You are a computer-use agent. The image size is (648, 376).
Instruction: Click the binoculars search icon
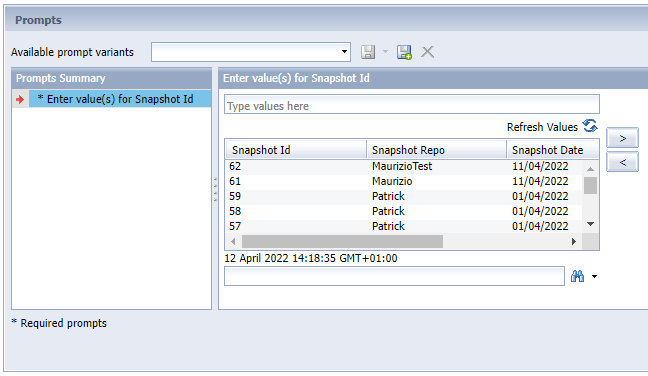(x=577, y=276)
